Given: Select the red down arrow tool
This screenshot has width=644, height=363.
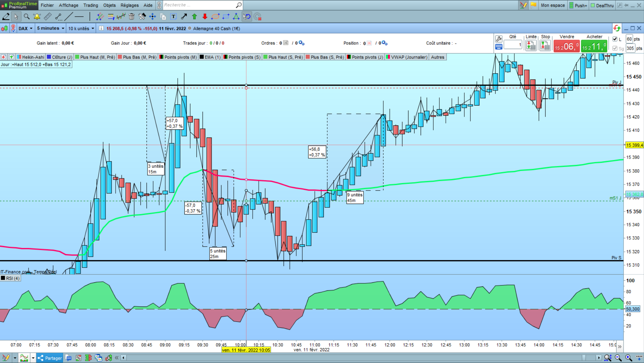Looking at the screenshot, I should click(x=205, y=16).
